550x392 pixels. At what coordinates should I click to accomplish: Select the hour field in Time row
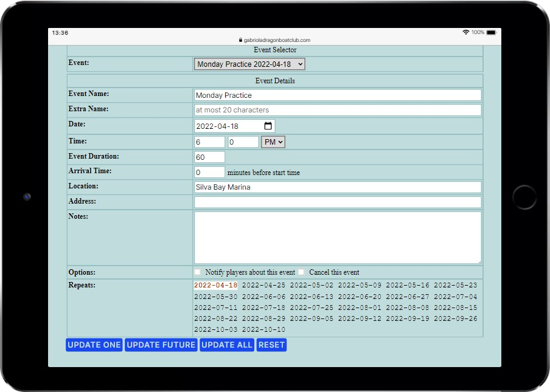pos(209,142)
